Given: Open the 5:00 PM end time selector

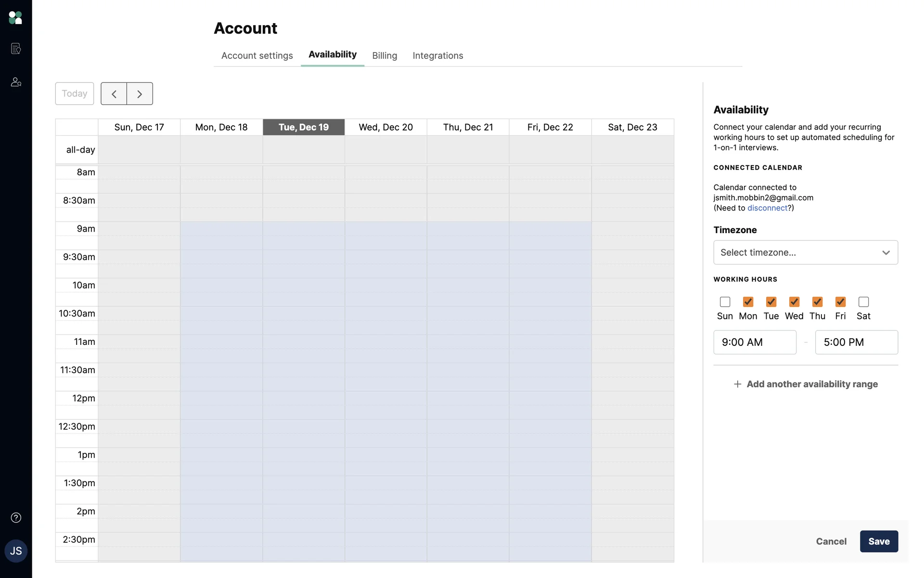Looking at the screenshot, I should [x=856, y=342].
